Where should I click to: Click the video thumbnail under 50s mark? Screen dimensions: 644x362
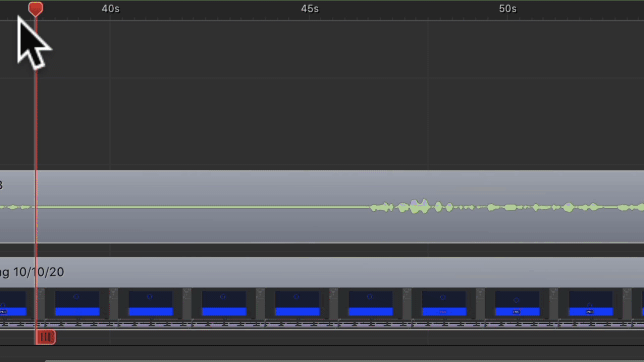(518, 303)
